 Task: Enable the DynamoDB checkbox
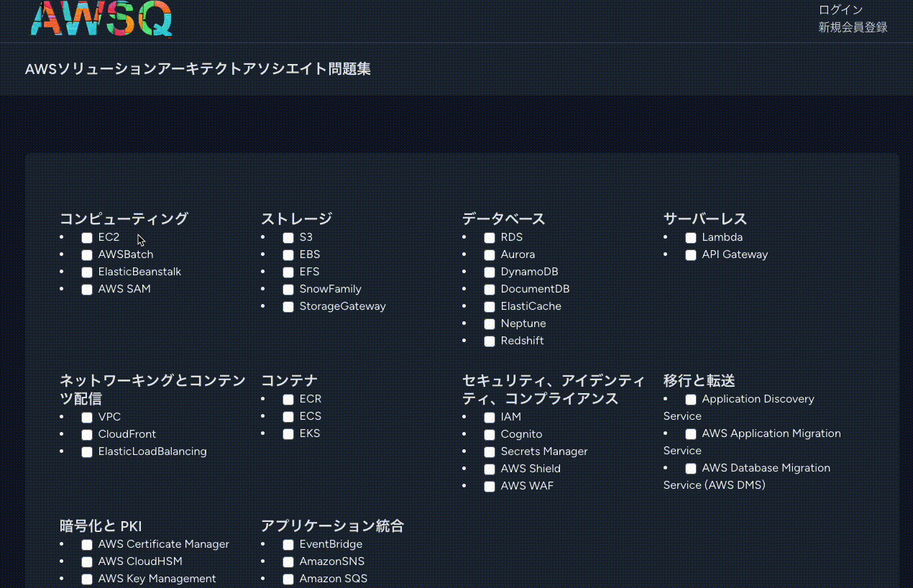(x=490, y=272)
